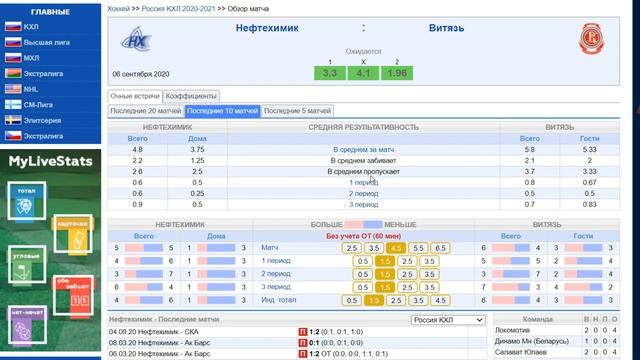This screenshot has width=640, height=360.
Task: Switch to Коэффициенты tab
Action: (x=191, y=96)
